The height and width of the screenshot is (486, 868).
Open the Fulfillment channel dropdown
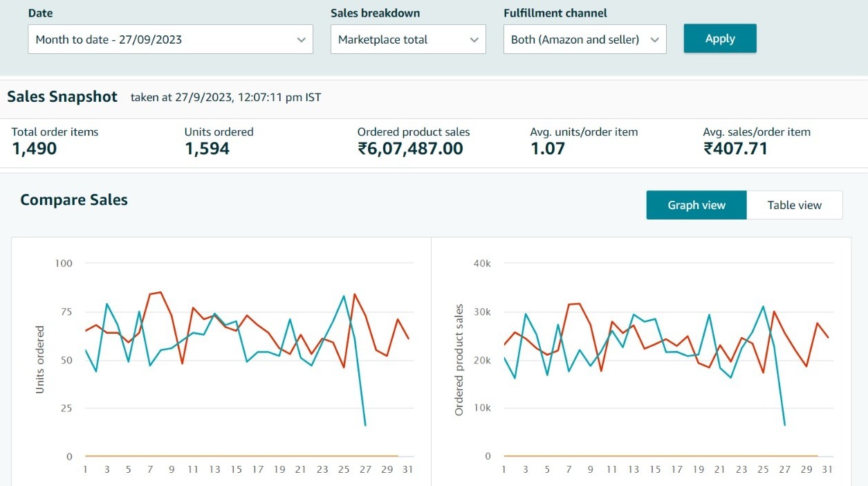tap(584, 39)
